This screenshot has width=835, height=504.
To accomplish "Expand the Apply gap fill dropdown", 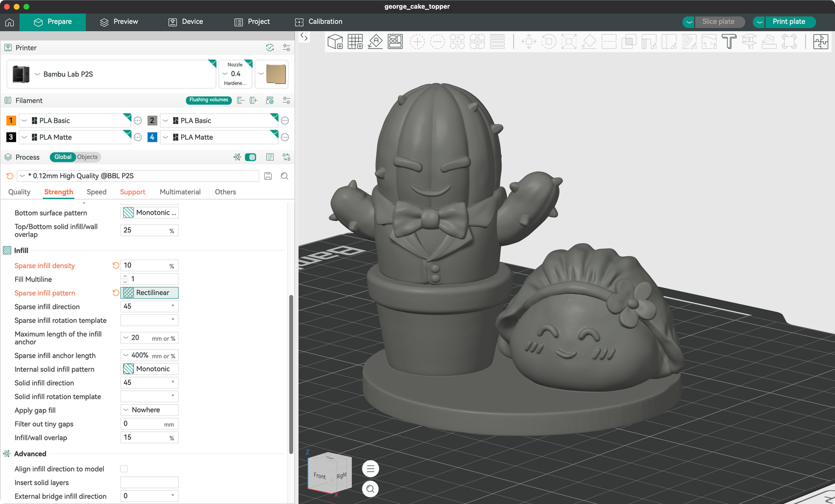I will (x=149, y=410).
